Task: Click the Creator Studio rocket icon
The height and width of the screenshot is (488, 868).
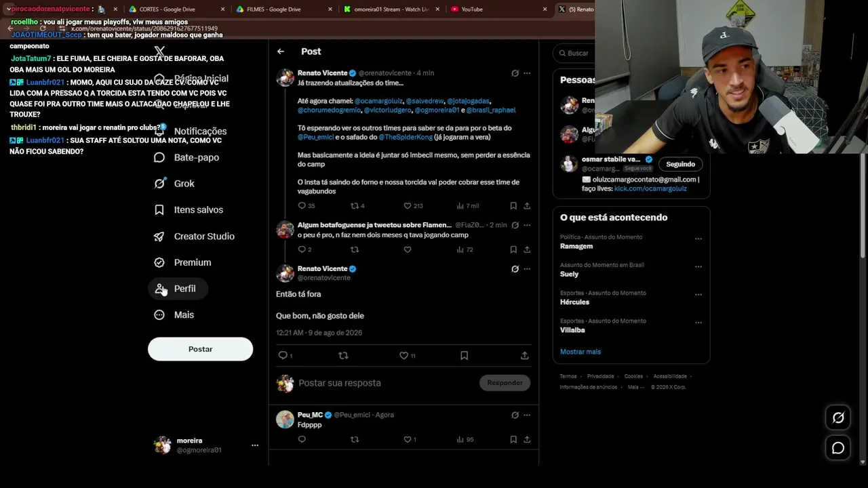Action: pos(159,237)
